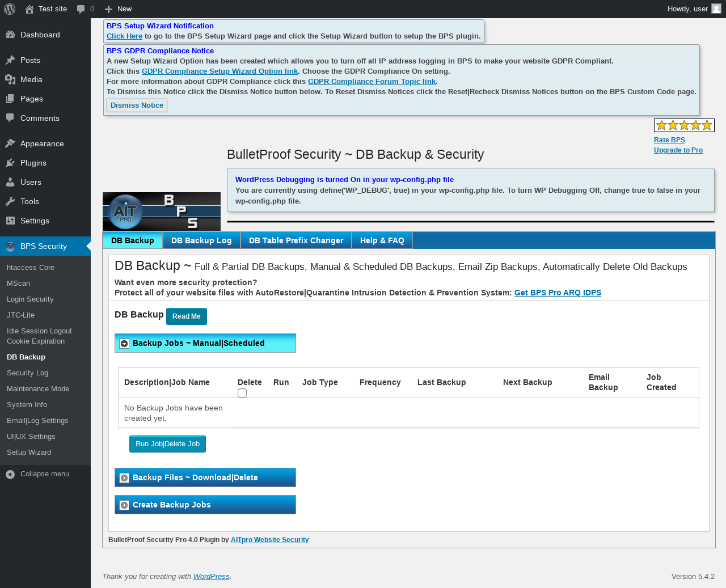Click the plus icon for New content
Viewport: 726px width, 588px height.
108,9
